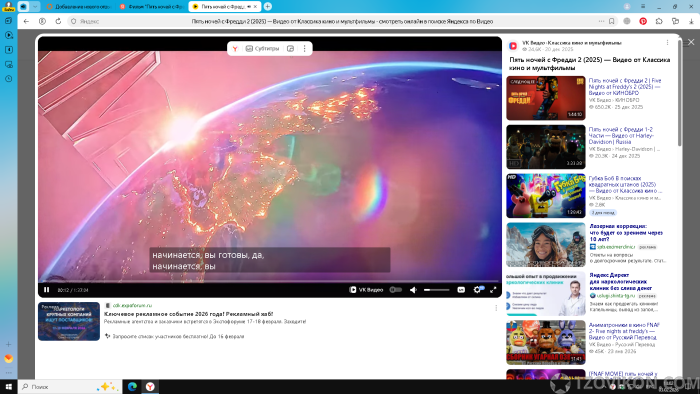This screenshot has height=394, width=700.
Task: Enter fullscreen video mode
Action: click(493, 290)
